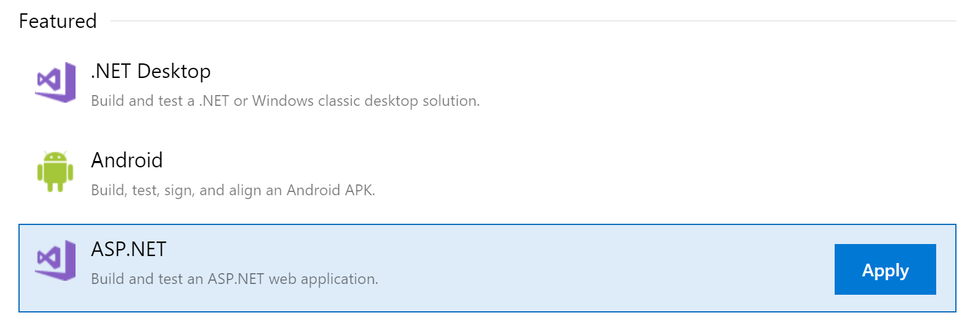This screenshot has width=980, height=322.
Task: Click the Featured section heading
Action: coord(58,21)
